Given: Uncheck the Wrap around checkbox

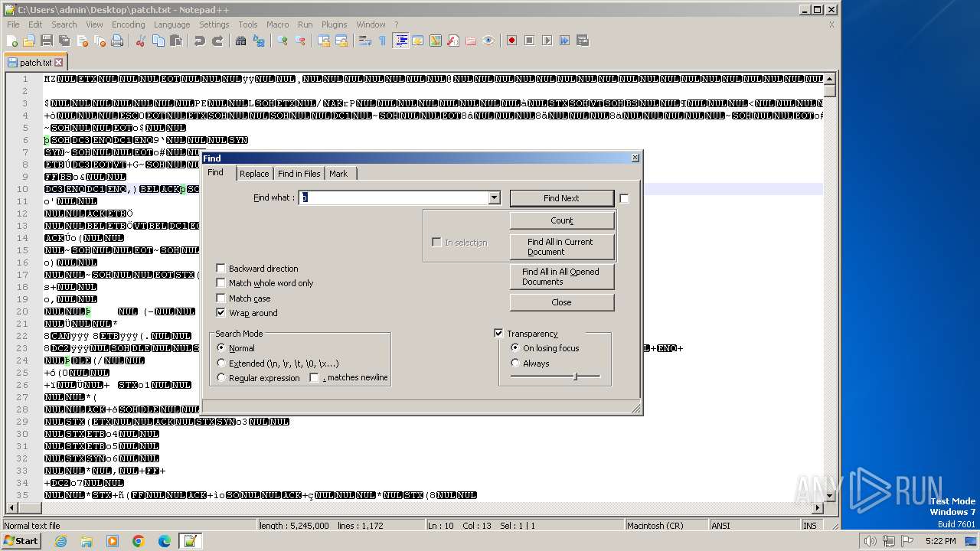Looking at the screenshot, I should click(220, 313).
